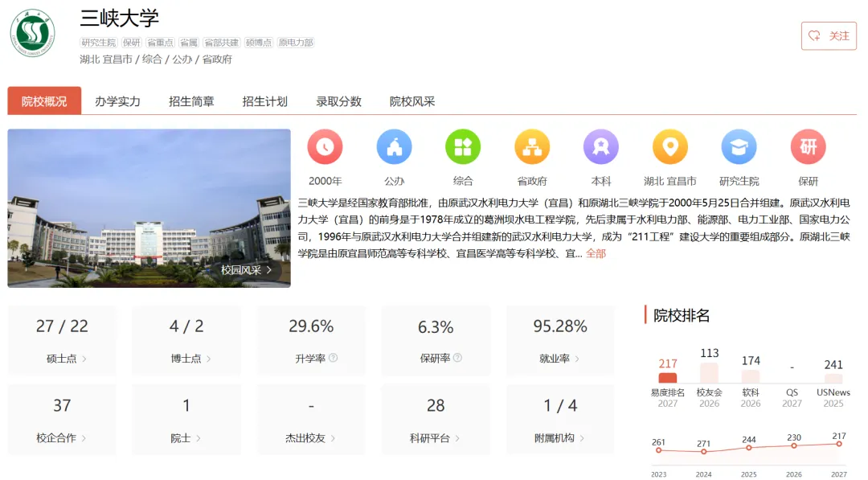Click the green 综合 icon
The width and height of the screenshot is (868, 480).
coord(463,146)
